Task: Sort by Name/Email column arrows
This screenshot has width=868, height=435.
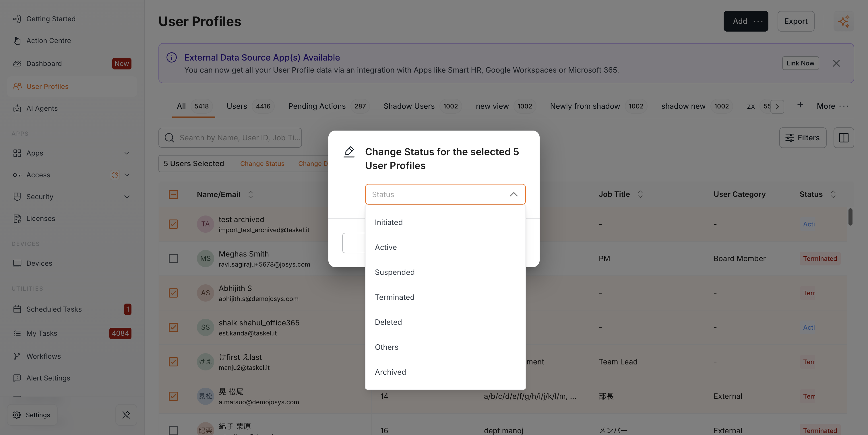Action: pos(250,195)
